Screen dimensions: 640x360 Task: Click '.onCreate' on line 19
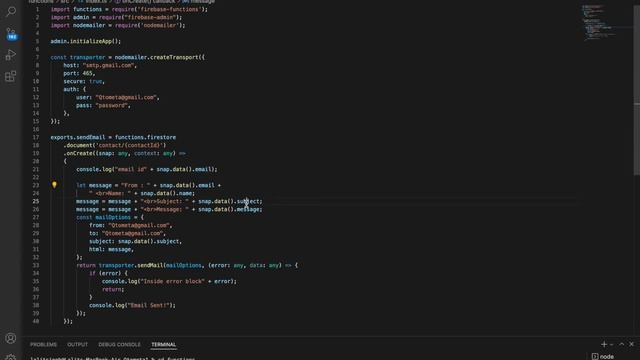point(80,153)
